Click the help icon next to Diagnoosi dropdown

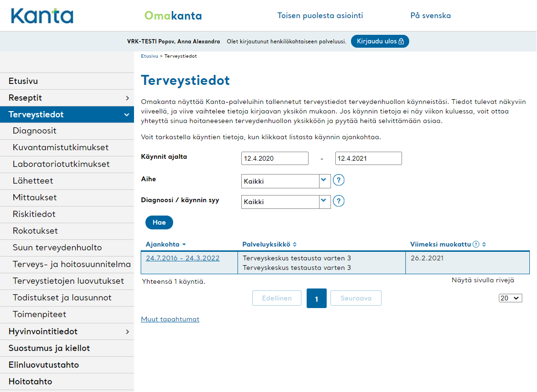coord(338,201)
